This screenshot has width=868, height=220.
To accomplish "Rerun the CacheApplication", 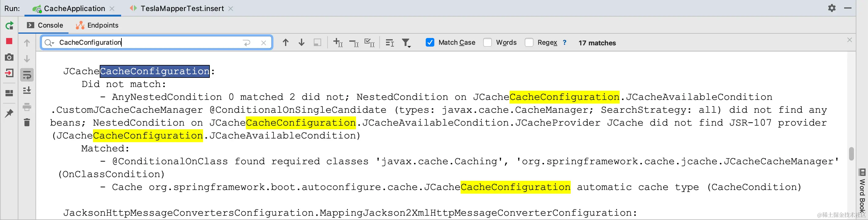I will tap(9, 25).
